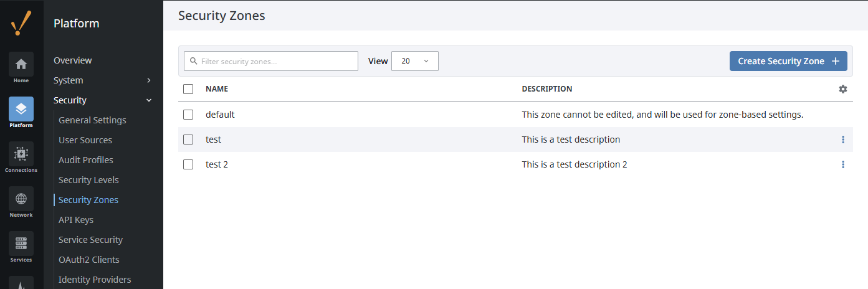The image size is (868, 289).
Task: Check the test 2 row checkbox
Action: point(188,164)
